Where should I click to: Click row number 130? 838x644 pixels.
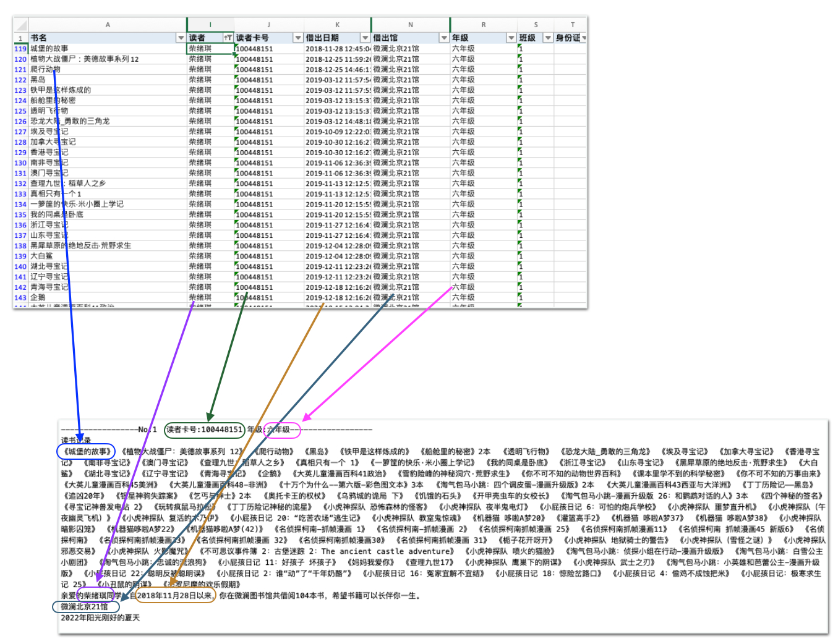[20, 163]
